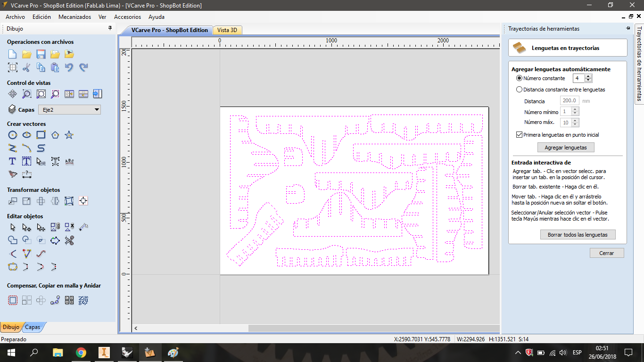The image size is (644, 362).
Task: Select Distancia constante entre lengüetas option
Action: 519,90
